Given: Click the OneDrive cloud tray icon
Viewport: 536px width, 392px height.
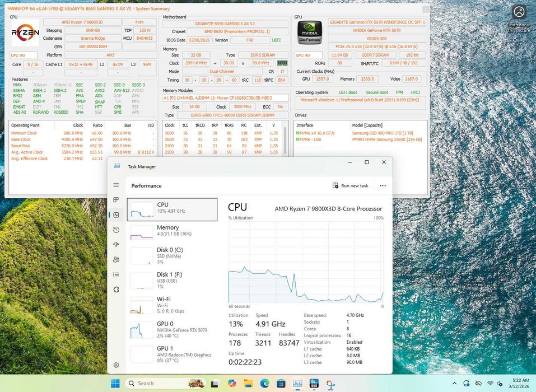Looking at the screenshot, I should [x=478, y=384].
